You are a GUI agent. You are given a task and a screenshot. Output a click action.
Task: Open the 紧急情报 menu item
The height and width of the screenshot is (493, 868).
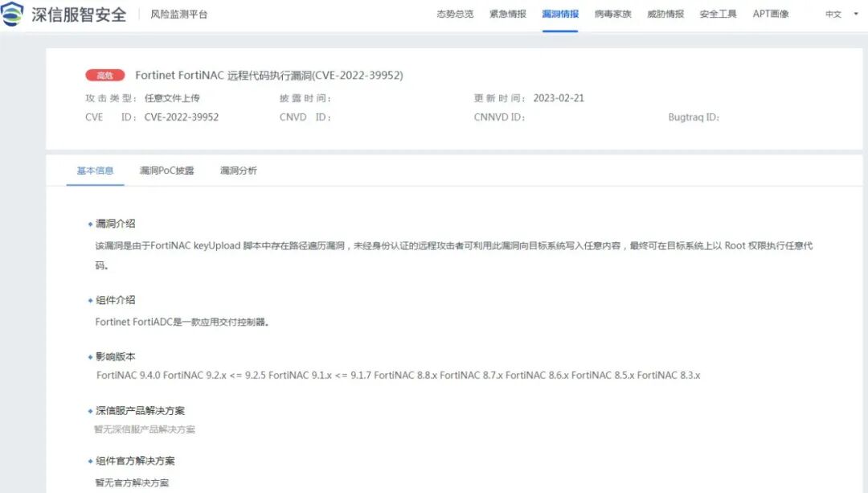[x=508, y=14]
